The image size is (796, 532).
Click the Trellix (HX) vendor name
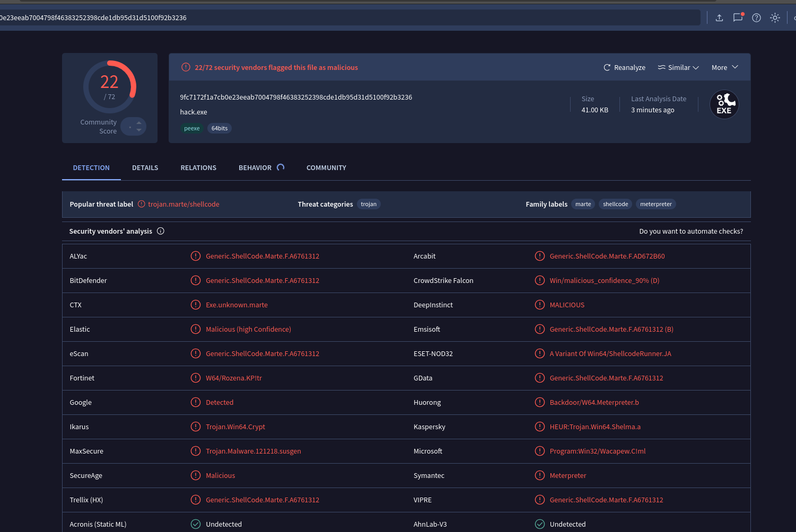pos(86,500)
